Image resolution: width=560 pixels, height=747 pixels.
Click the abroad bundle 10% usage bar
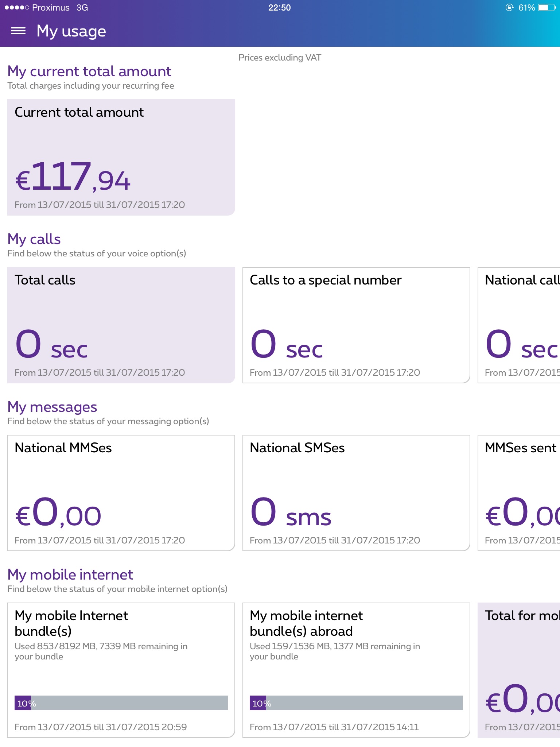point(356,703)
